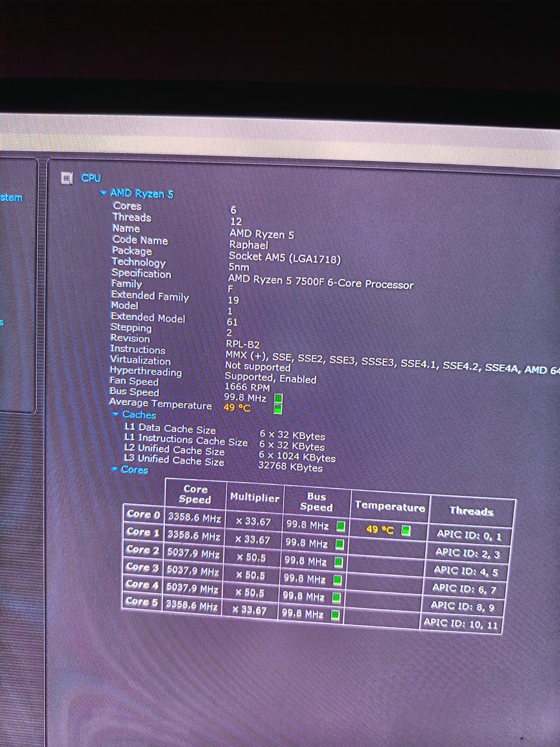Viewport: 560px width, 747px height.
Task: Click the green bus speed graph icon in Core 1 row
Action: pyautogui.click(x=339, y=544)
